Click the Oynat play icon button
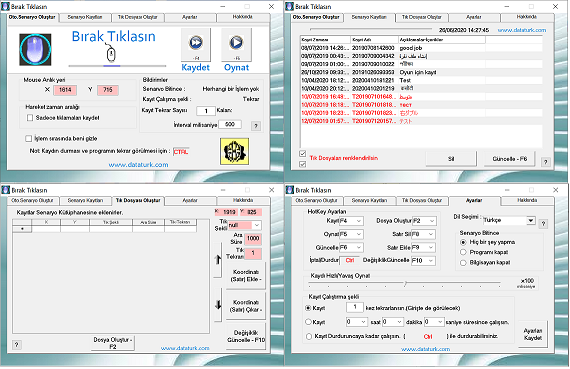Viewport: 570px width, 369px height. point(236,45)
